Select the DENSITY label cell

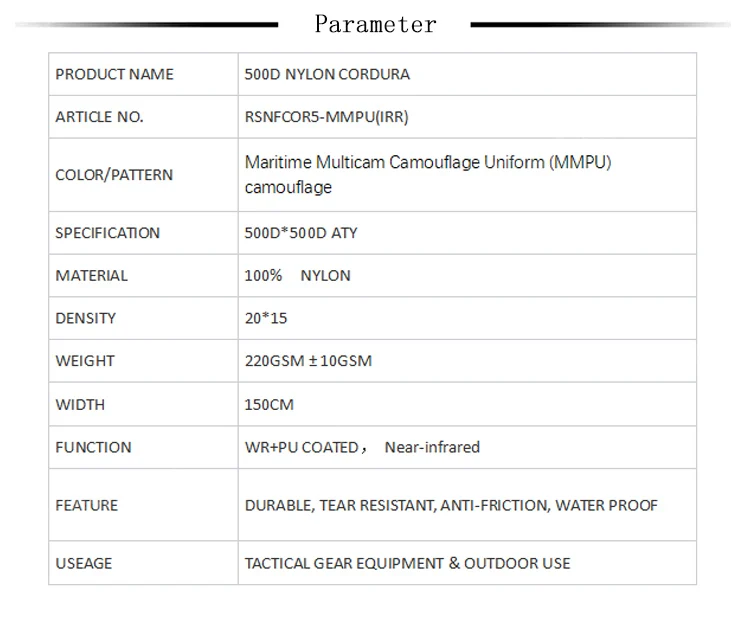pyautogui.click(x=143, y=318)
